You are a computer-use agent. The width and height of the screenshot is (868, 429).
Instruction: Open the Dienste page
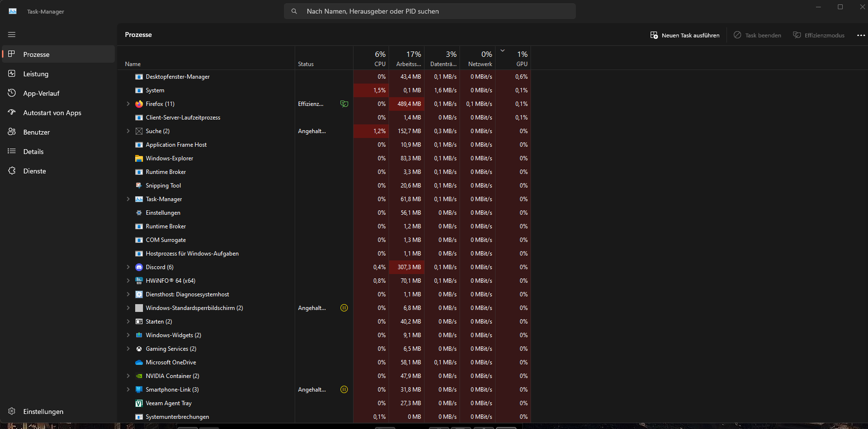(x=58, y=171)
